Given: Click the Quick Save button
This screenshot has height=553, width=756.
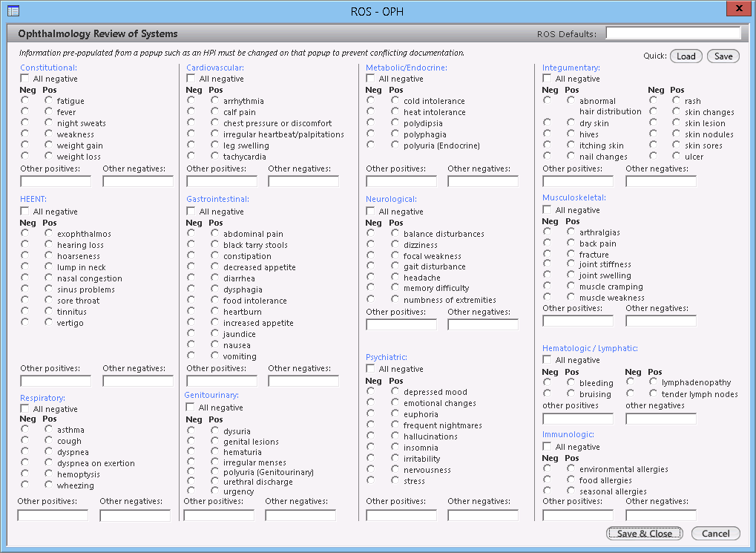Looking at the screenshot, I should tap(723, 56).
